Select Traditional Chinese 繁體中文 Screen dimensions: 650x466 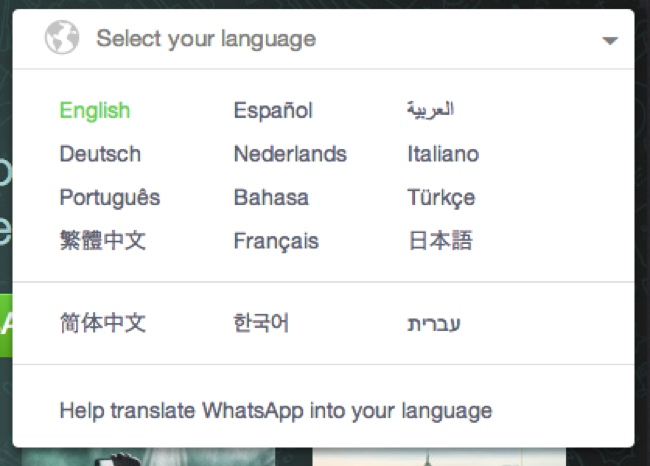(x=103, y=240)
